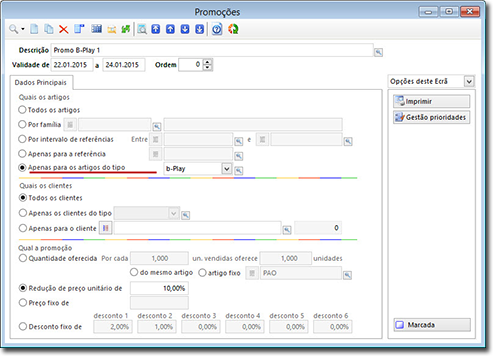Choose the do mesmo artigo radio option

point(134,272)
